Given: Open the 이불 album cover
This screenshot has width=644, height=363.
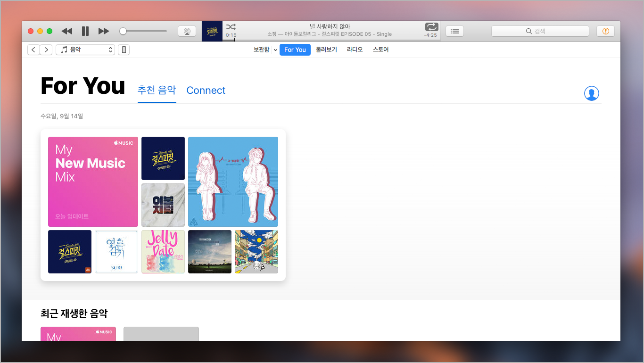Looking at the screenshot, I should (163, 205).
